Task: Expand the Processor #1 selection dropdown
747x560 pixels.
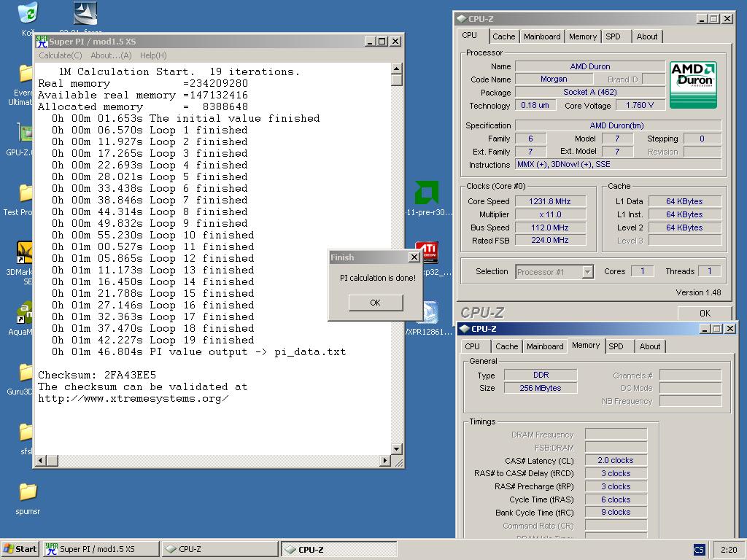Action: 587,272
